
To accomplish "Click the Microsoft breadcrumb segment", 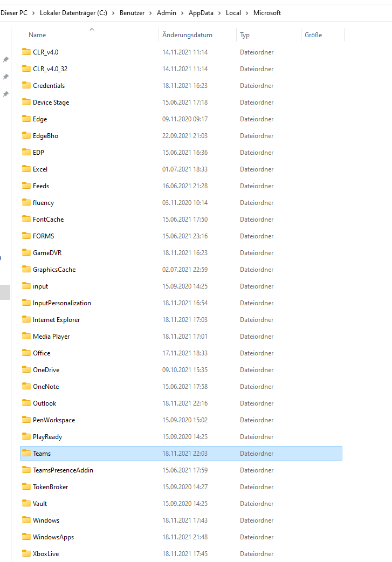I will (267, 13).
